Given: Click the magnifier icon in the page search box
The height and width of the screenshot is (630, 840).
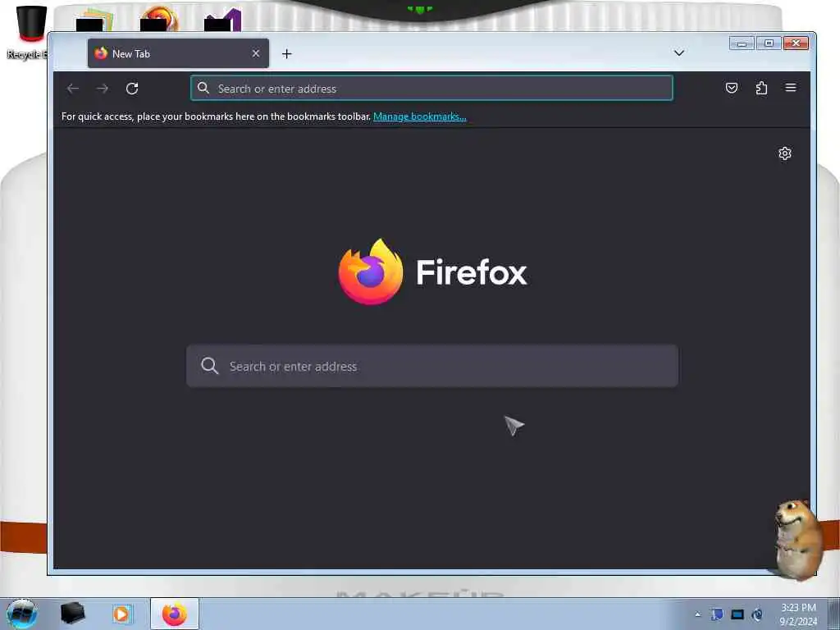Looking at the screenshot, I should pyautogui.click(x=209, y=366).
